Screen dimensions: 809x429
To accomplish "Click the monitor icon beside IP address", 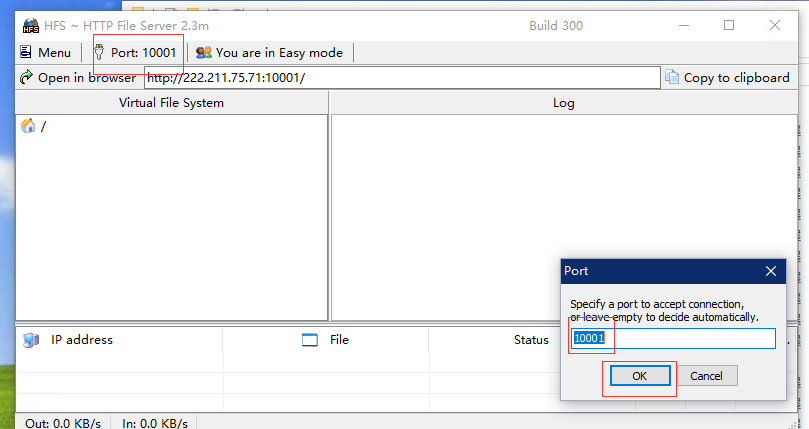I will tap(30, 339).
